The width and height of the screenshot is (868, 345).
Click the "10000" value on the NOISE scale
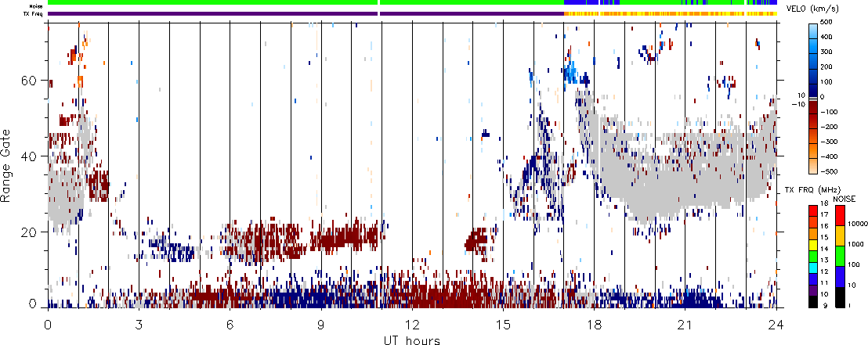coord(856,225)
